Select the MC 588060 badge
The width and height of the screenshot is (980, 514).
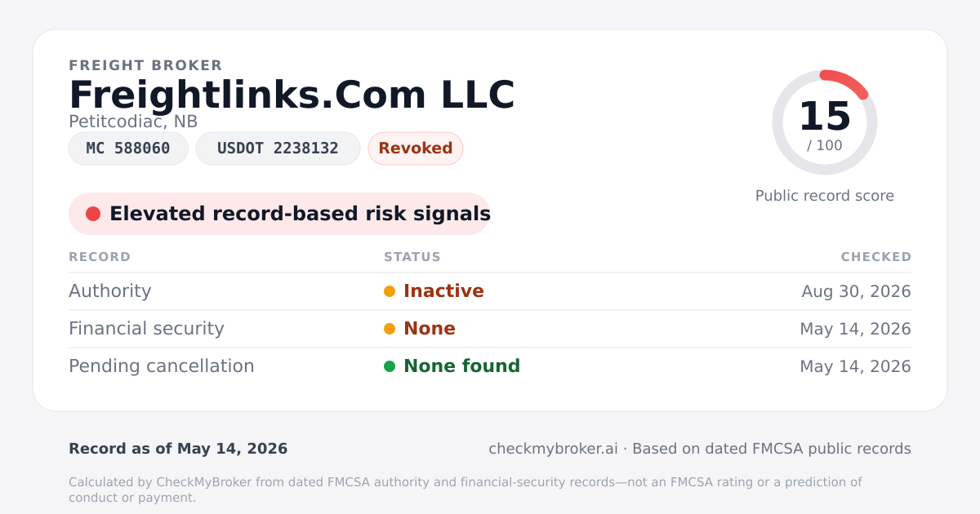point(128,148)
